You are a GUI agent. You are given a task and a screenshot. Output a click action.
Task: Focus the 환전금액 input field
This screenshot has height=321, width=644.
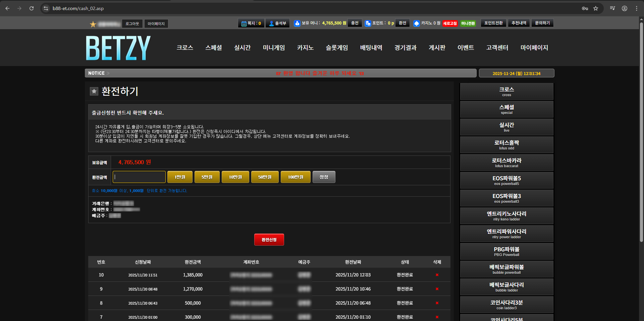[139, 177]
